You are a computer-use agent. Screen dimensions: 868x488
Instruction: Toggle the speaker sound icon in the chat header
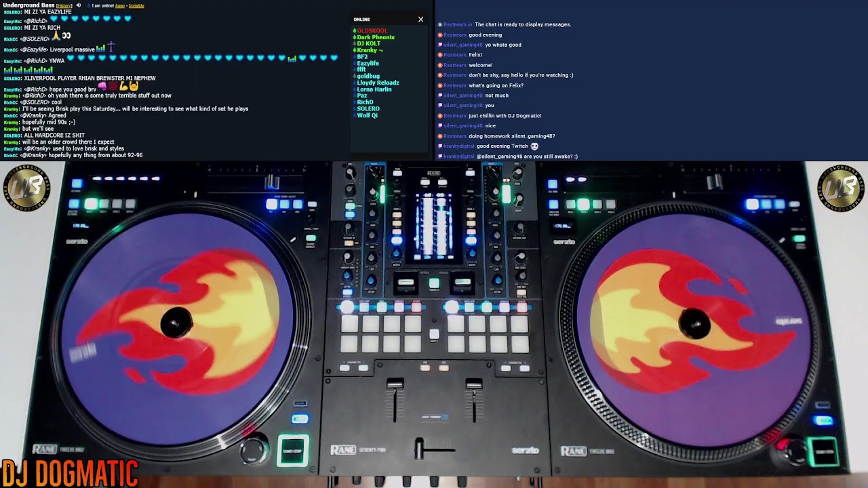click(79, 5)
